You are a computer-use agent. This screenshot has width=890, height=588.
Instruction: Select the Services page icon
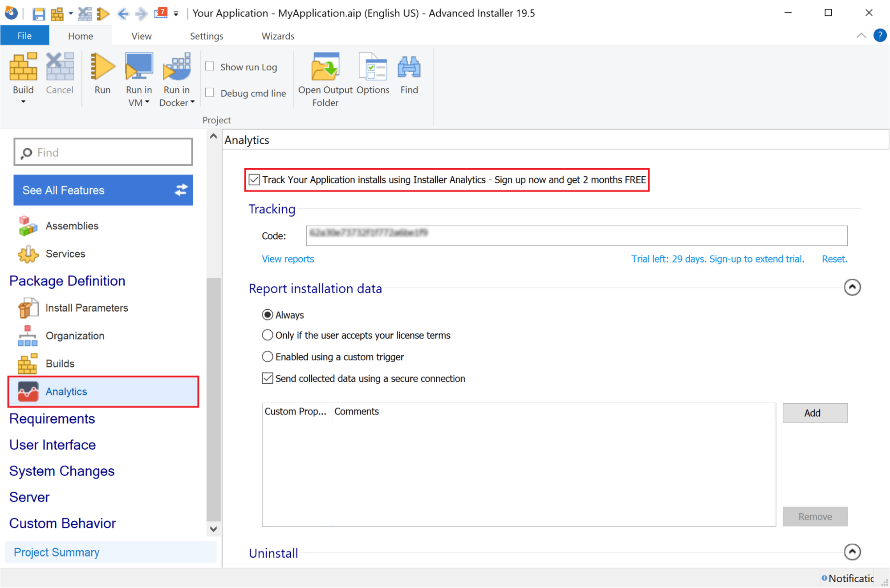28,254
